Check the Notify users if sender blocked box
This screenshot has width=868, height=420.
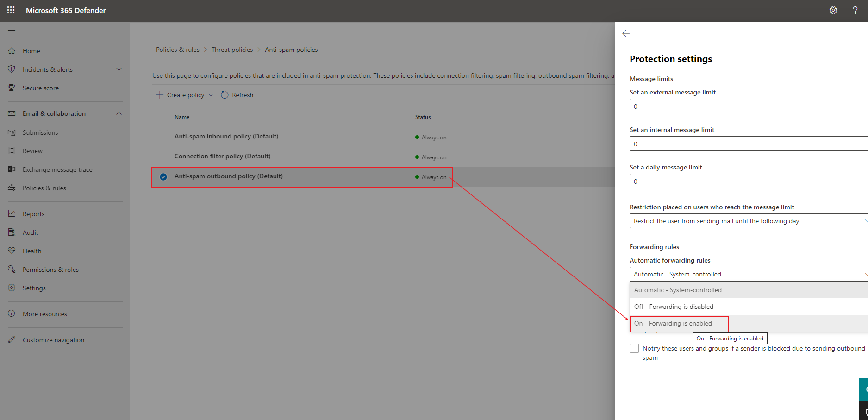point(634,348)
